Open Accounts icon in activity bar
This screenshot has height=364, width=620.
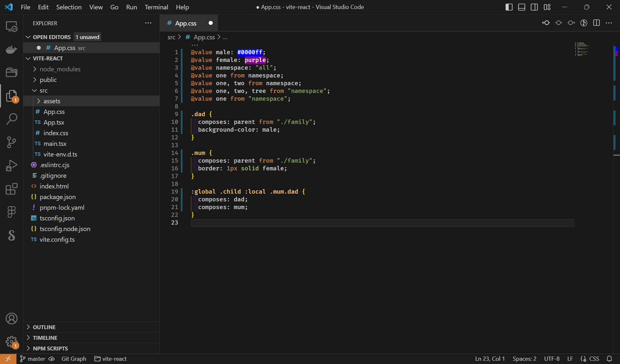(12, 318)
